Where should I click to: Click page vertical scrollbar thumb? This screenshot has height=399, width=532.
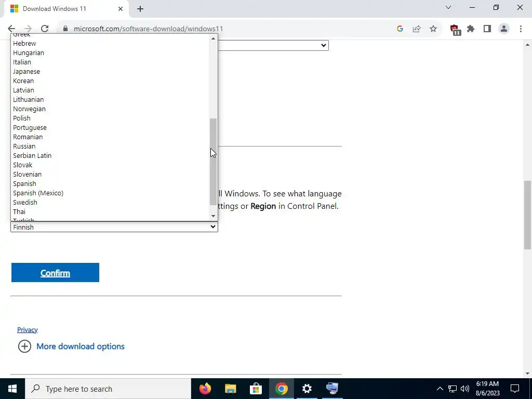click(x=527, y=215)
